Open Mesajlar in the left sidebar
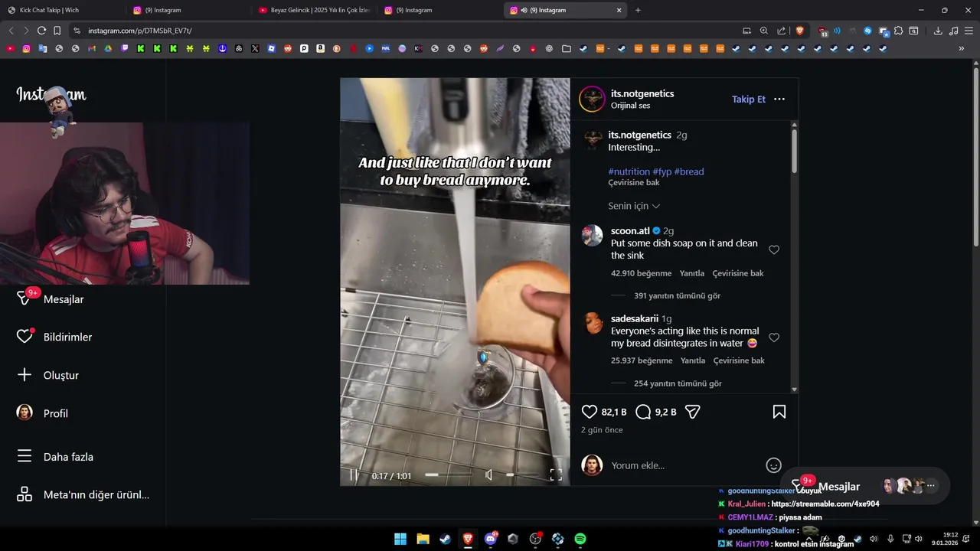Image resolution: width=980 pixels, height=551 pixels. (51, 299)
